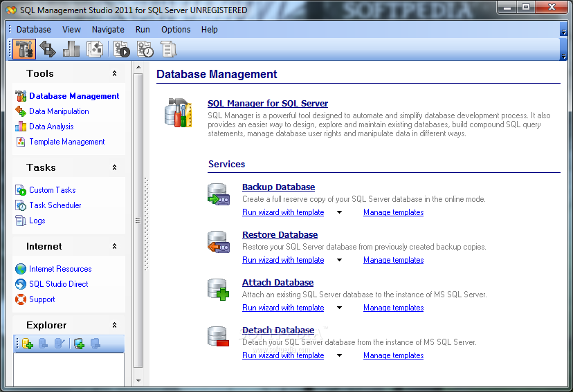The height and width of the screenshot is (392, 573).
Task: Click the Restore Database link
Action: tap(280, 235)
